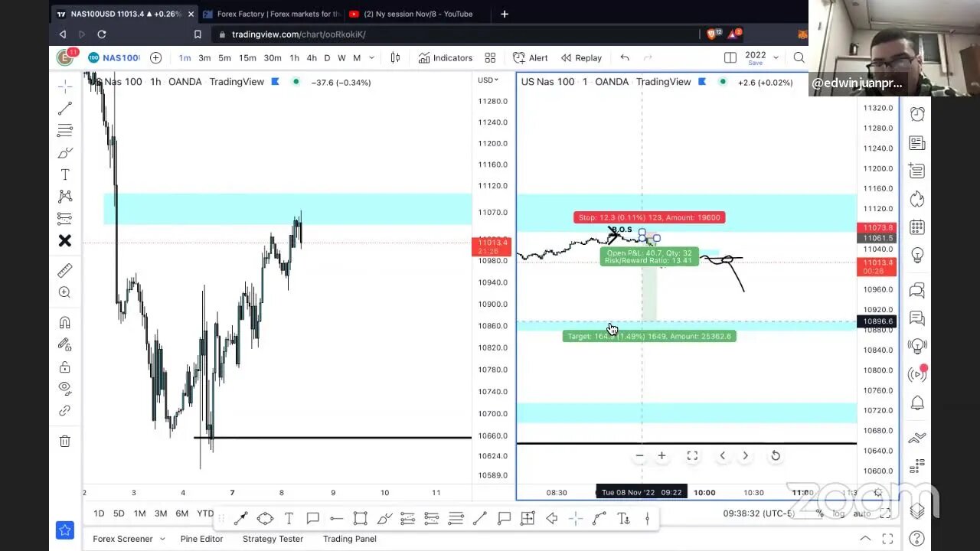
Task: Switch to Forex Factory browser tab
Action: tap(272, 14)
